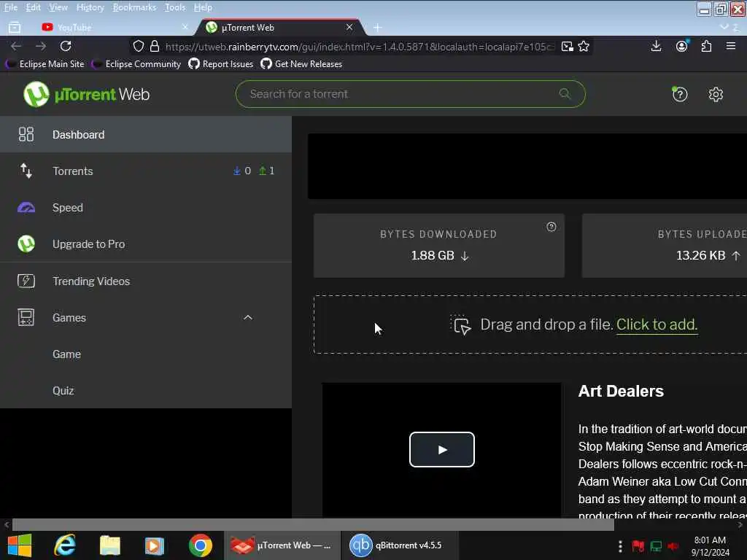The image size is (747, 560).
Task: Choose Upgrade to Pro
Action: pyautogui.click(x=146, y=244)
